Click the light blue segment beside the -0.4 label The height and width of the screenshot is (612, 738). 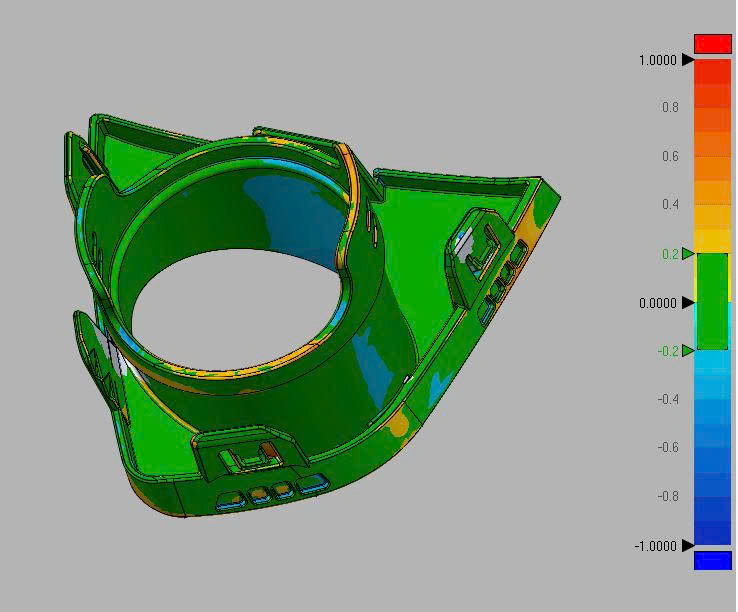712,399
